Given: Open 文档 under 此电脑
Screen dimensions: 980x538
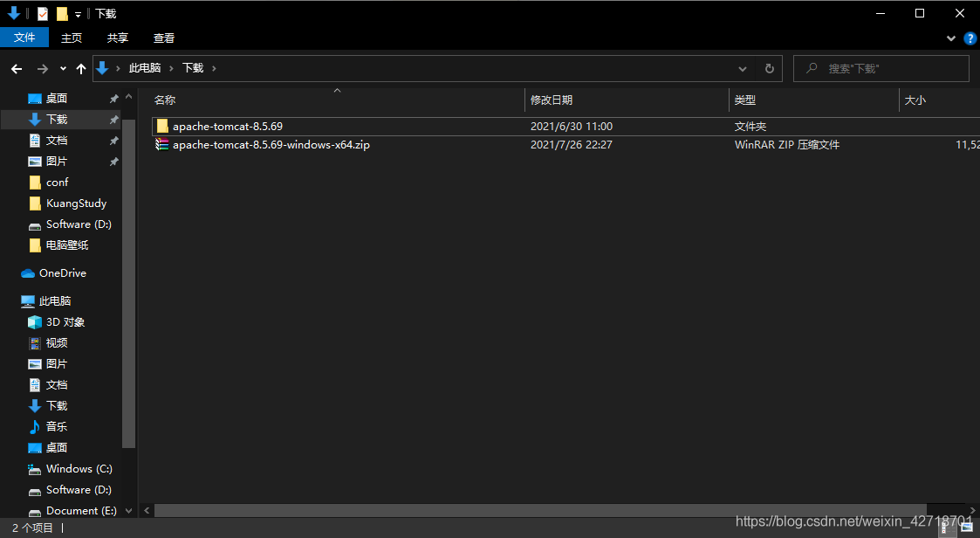Looking at the screenshot, I should pos(56,385).
